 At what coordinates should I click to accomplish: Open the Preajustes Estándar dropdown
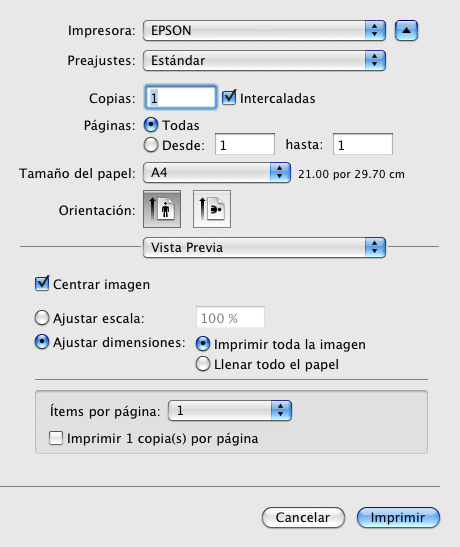point(264,61)
